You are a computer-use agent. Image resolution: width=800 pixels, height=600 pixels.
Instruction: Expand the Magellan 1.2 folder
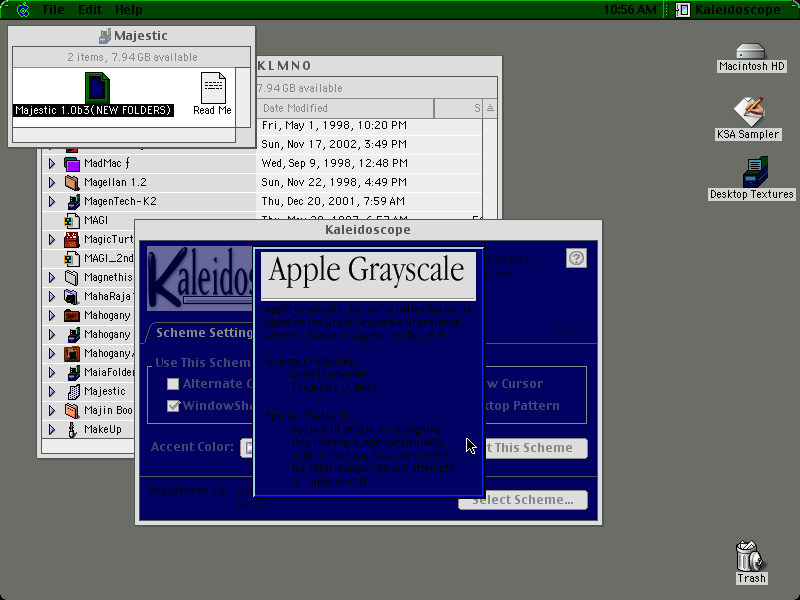(x=52, y=182)
